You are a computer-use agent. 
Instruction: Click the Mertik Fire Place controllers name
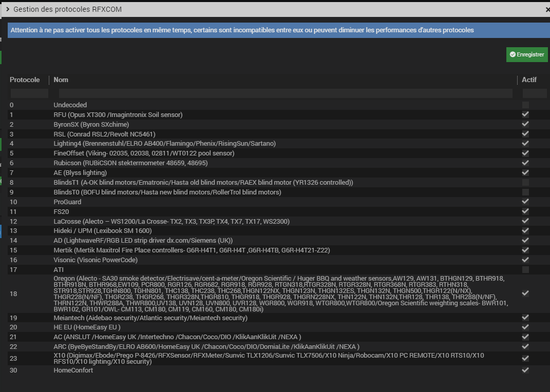coord(192,250)
